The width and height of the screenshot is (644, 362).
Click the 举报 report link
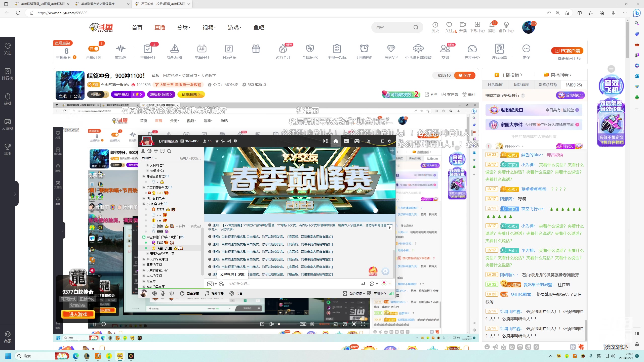click(x=155, y=76)
